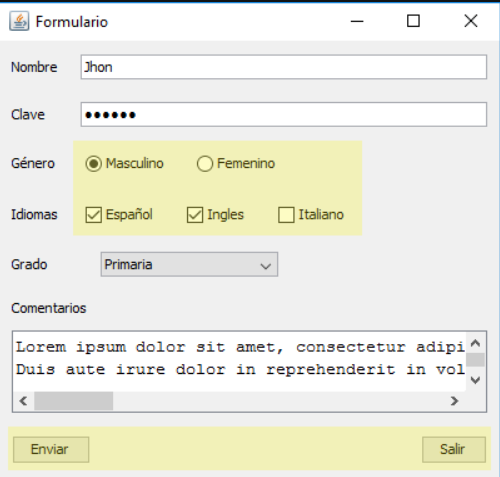Viewport: 500px width, 477px height.
Task: Click the Java icon in the title bar
Action: pos(19,21)
